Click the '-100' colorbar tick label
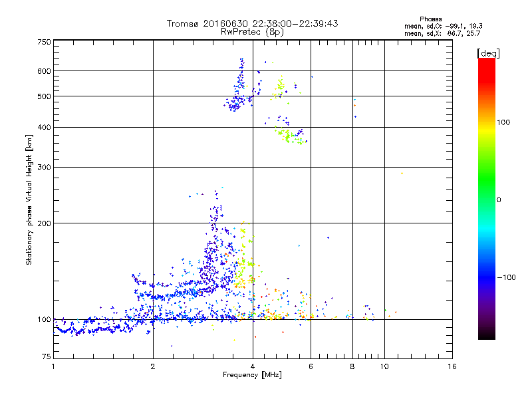532x399 pixels. point(506,277)
